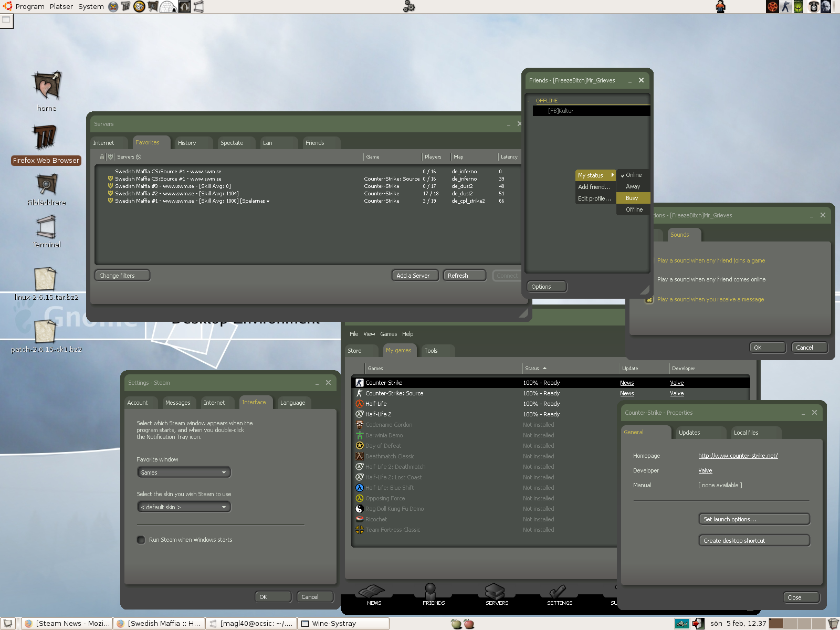Select the [FB]Kultur friend entry
Viewport: 840px width, 630px height.
[x=592, y=111]
